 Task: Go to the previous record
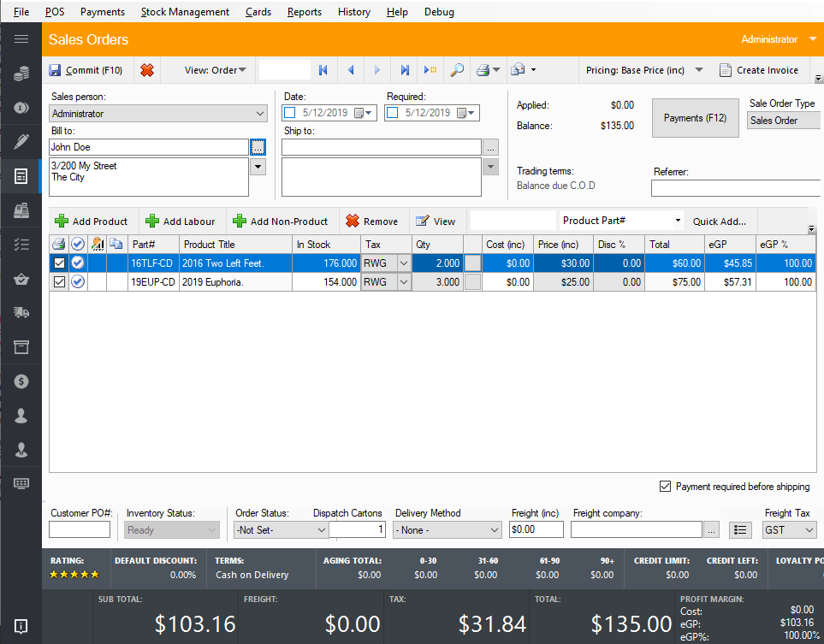(x=351, y=70)
